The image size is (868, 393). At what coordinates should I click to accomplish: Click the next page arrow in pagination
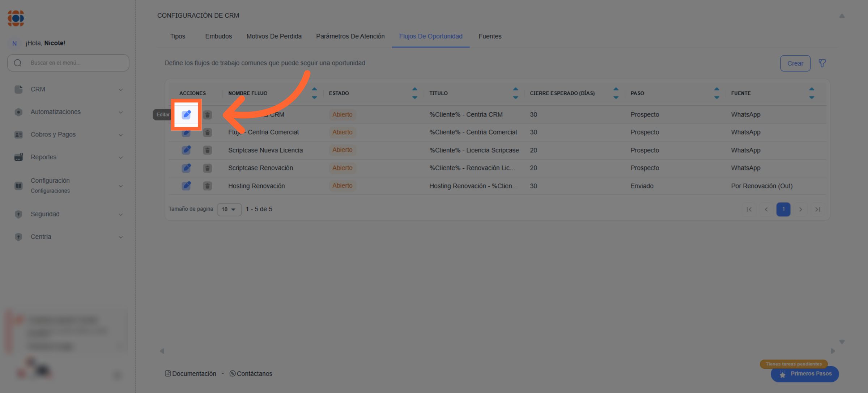(800, 209)
